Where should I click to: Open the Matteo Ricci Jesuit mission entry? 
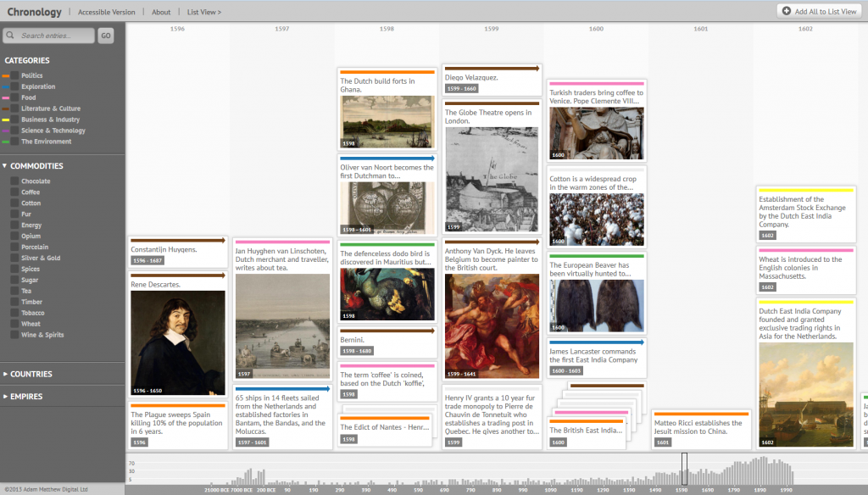tap(701, 430)
